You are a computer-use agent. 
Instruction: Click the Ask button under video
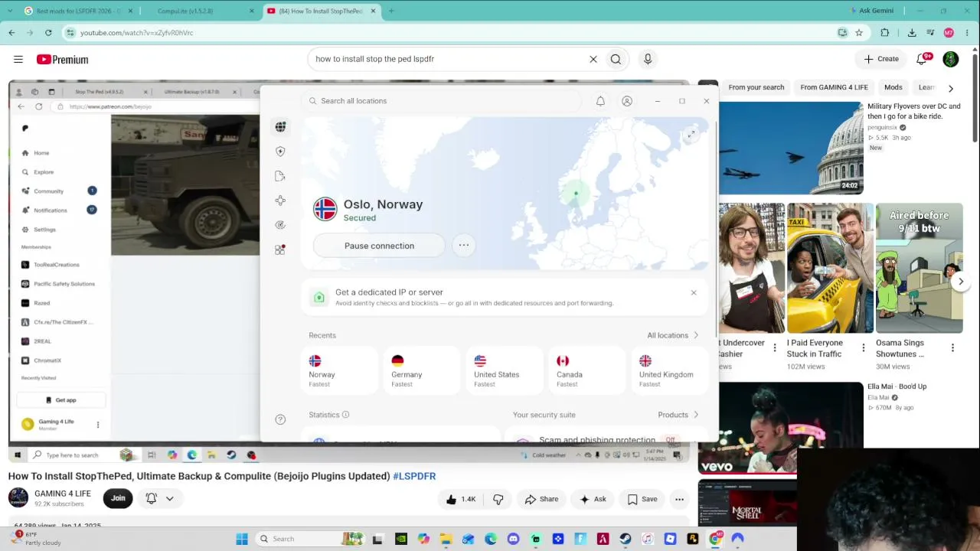click(593, 499)
